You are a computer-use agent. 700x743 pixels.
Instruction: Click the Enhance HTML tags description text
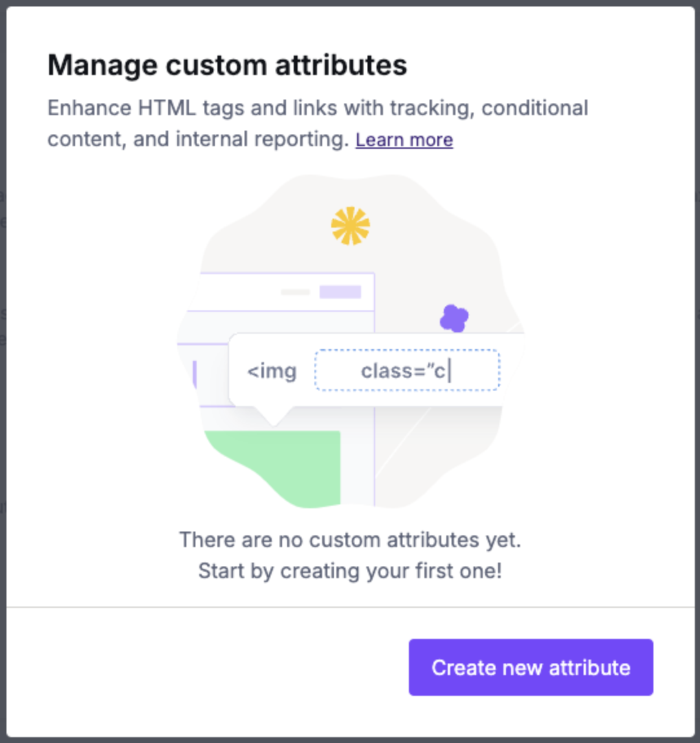pyautogui.click(x=318, y=124)
